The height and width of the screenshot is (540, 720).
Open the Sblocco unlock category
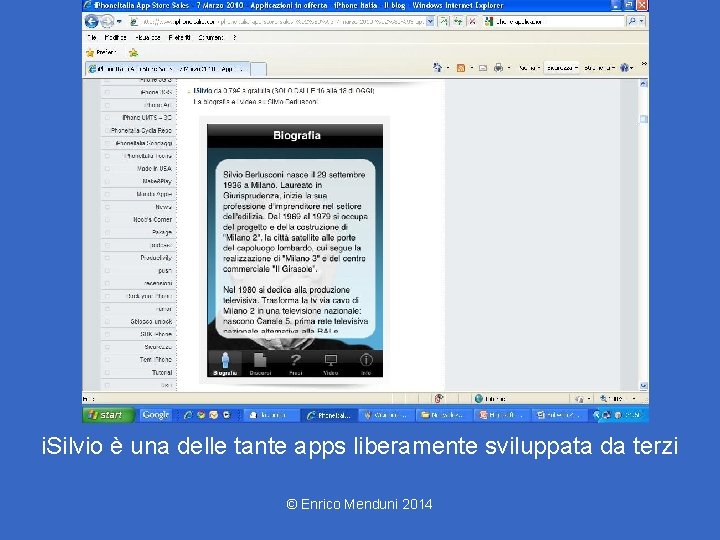click(151, 321)
